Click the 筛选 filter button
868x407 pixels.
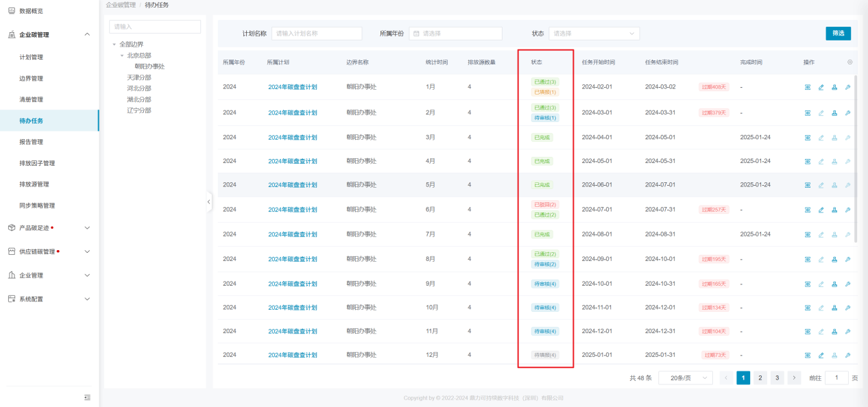[838, 34]
